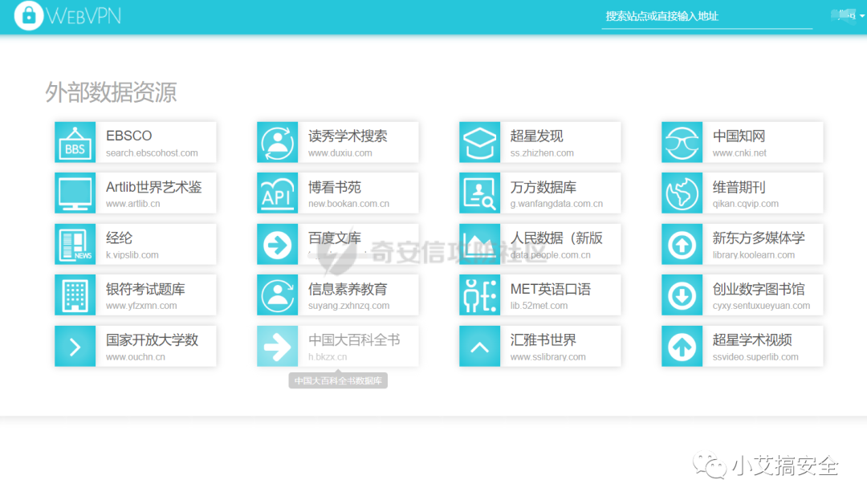Click the 中国大百科全书 arrow icon
This screenshot has height=504, width=867.
(278, 347)
